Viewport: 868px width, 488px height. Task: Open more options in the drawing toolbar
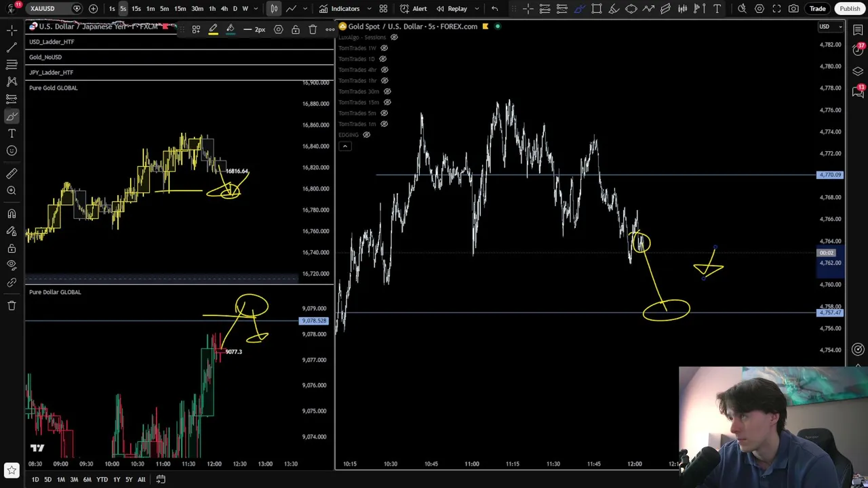[x=330, y=30]
